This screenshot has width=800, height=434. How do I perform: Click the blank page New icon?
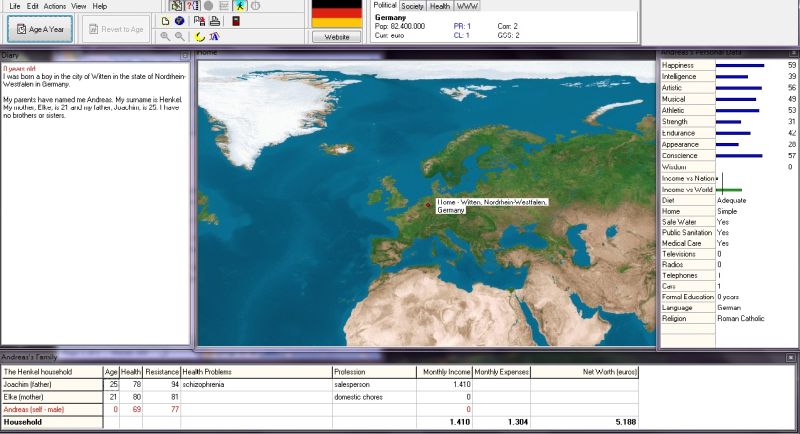[165, 21]
